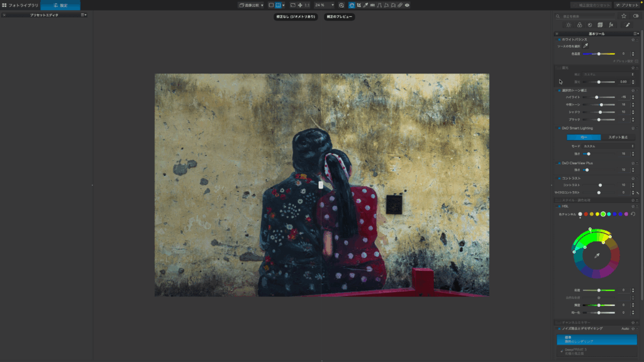This screenshot has width=644, height=362.
Task: Show the fx effects palette
Action: (611, 25)
